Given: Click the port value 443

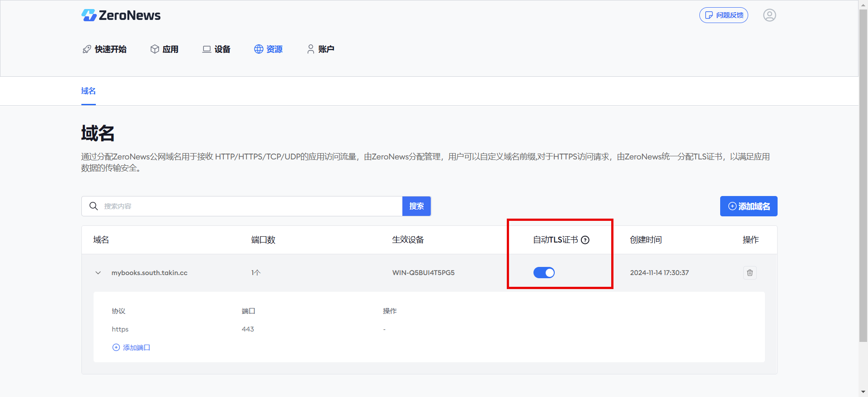Looking at the screenshot, I should tap(248, 329).
